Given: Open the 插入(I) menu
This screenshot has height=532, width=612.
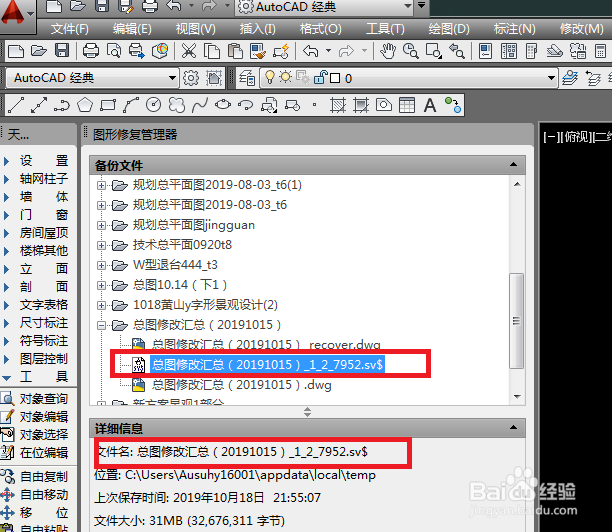Looking at the screenshot, I should [x=258, y=29].
